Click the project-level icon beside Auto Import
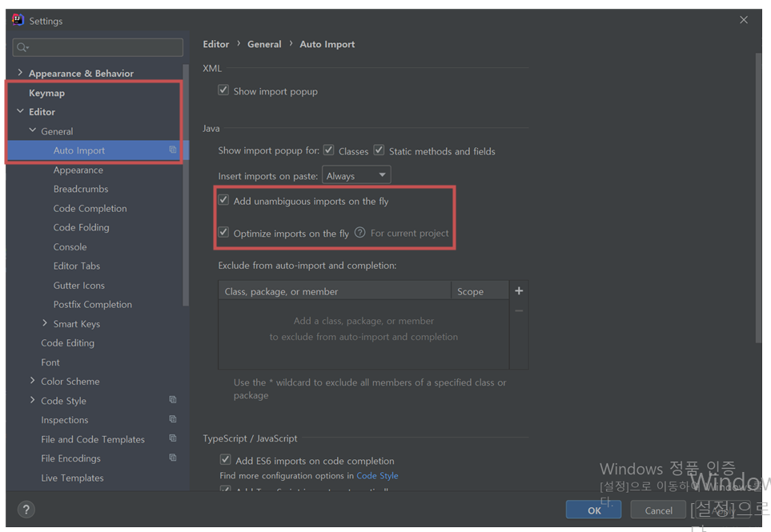 pyautogui.click(x=173, y=150)
